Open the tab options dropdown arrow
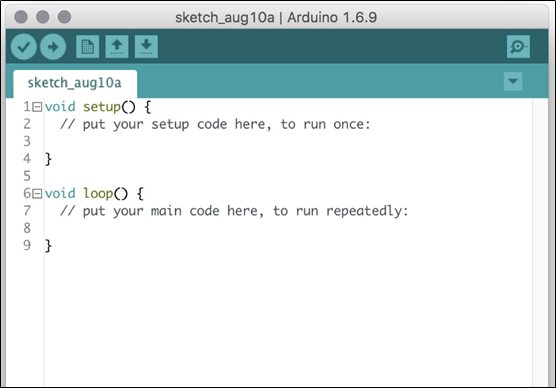The width and height of the screenshot is (556, 388). click(x=513, y=81)
